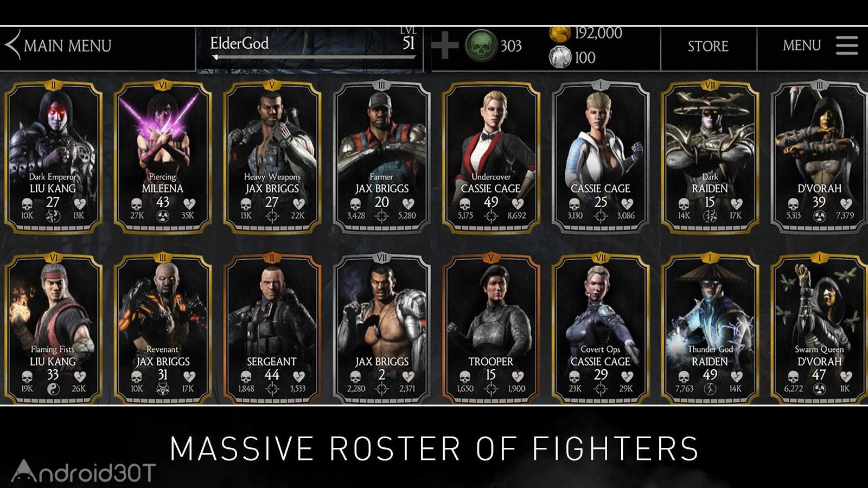The height and width of the screenshot is (488, 868).
Task: Select the Trooper character card
Action: [491, 330]
